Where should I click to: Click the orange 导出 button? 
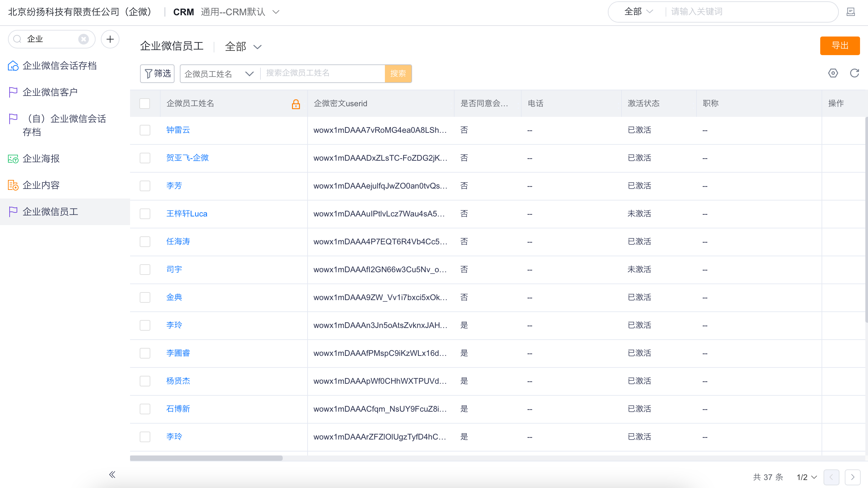coord(840,45)
